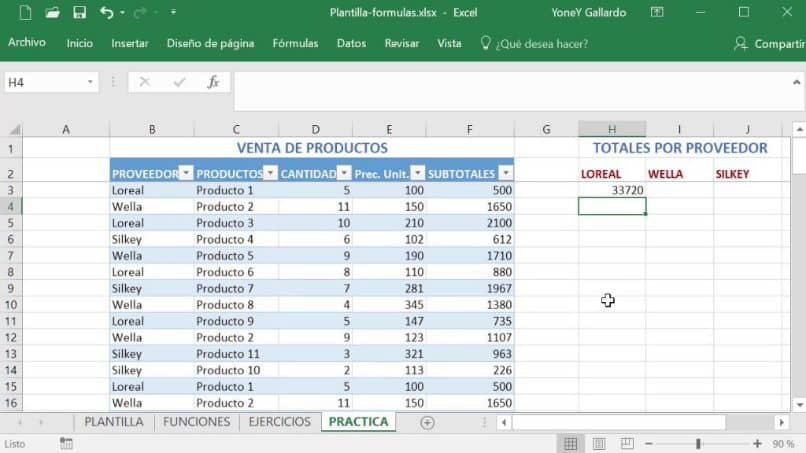Click the zoom slider handle
The height and width of the screenshot is (453, 806).
click(698, 444)
